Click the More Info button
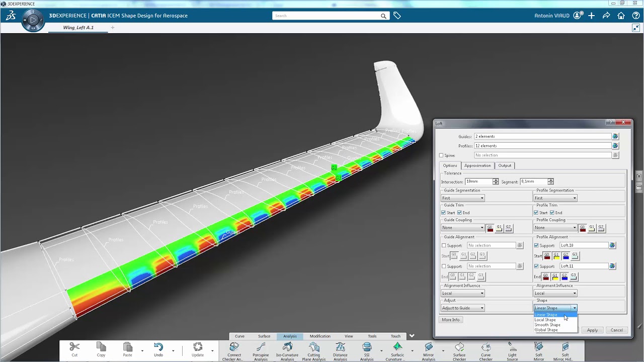 451,320
